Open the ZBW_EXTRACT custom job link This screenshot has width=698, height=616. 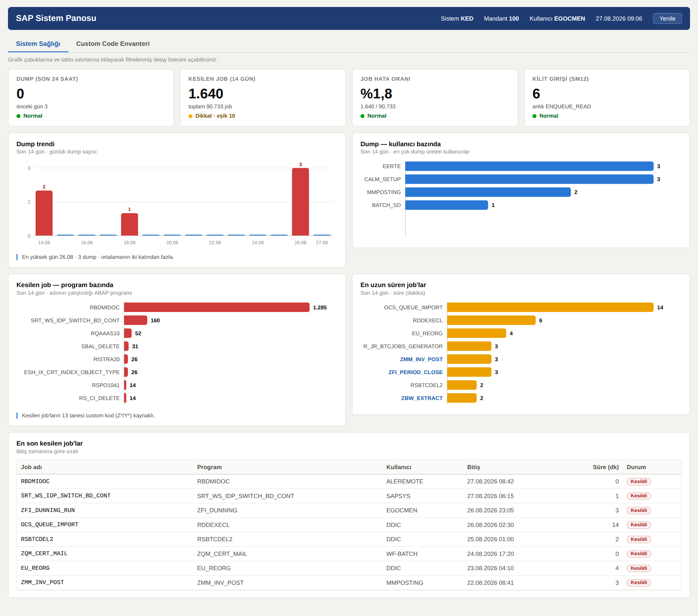click(422, 398)
